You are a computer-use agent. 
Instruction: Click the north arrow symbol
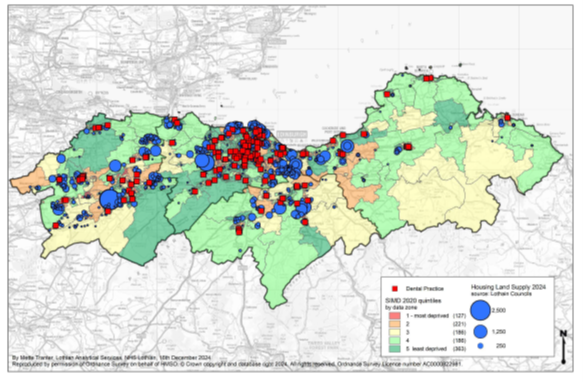[x=564, y=347]
